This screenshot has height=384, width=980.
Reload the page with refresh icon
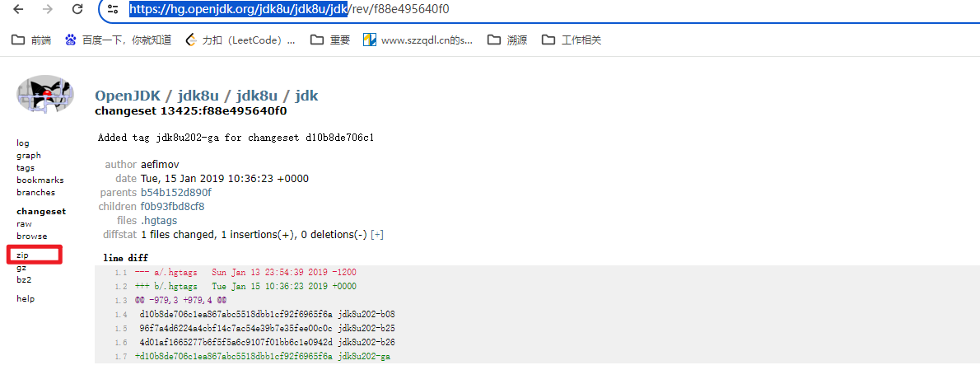point(77,9)
